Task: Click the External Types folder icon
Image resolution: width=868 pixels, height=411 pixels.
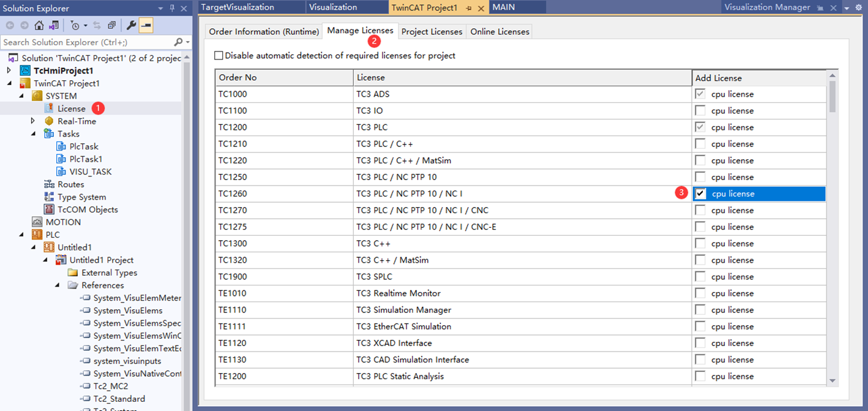Action: (x=73, y=273)
